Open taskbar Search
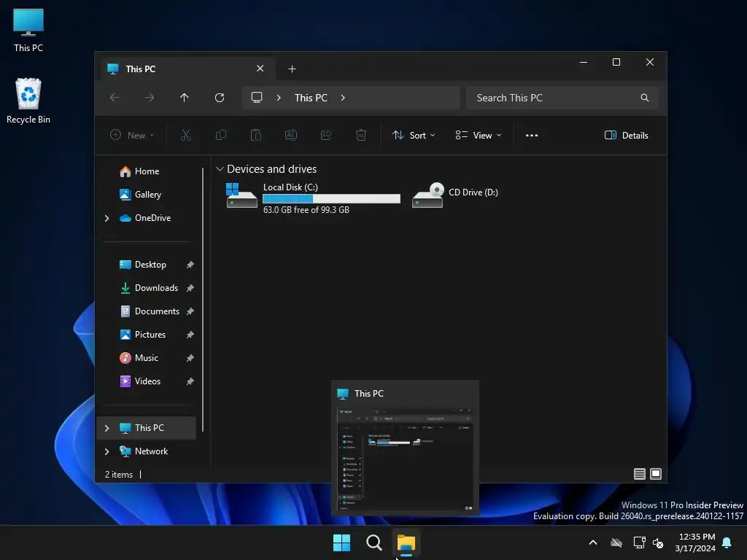 (374, 542)
